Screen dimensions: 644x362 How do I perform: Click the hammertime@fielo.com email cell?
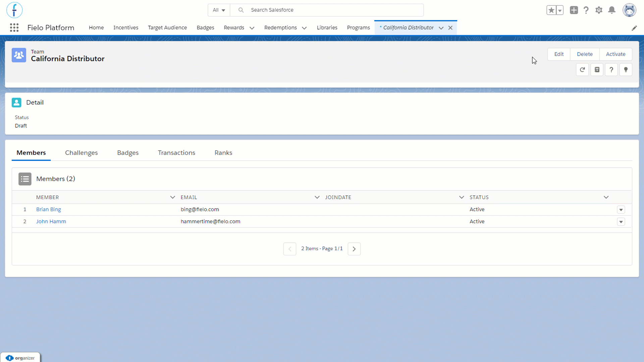(x=210, y=222)
